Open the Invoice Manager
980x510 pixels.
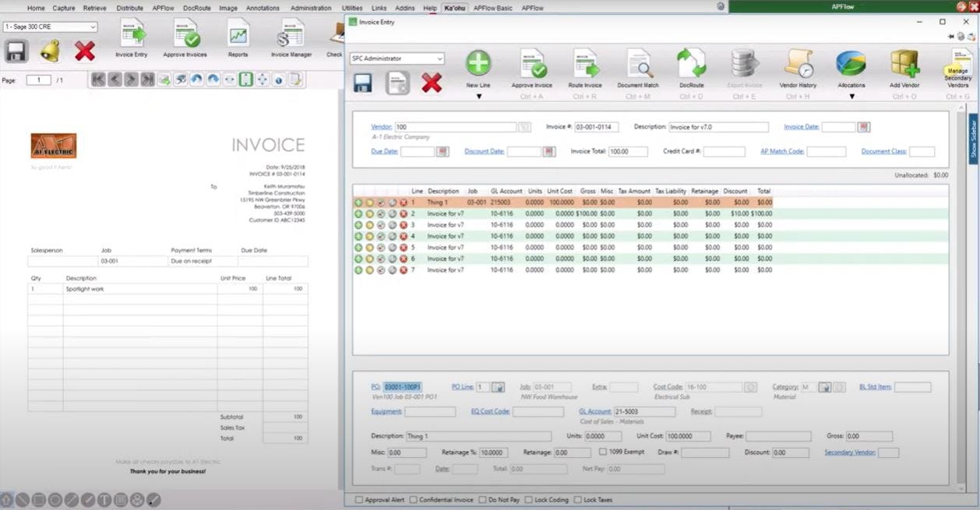290,37
